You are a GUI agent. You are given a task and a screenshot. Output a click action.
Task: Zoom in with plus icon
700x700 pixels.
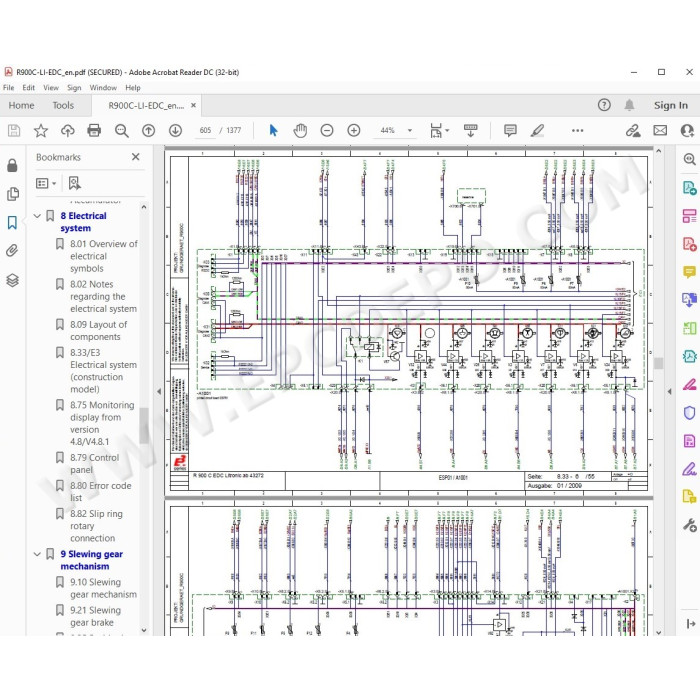(x=354, y=130)
